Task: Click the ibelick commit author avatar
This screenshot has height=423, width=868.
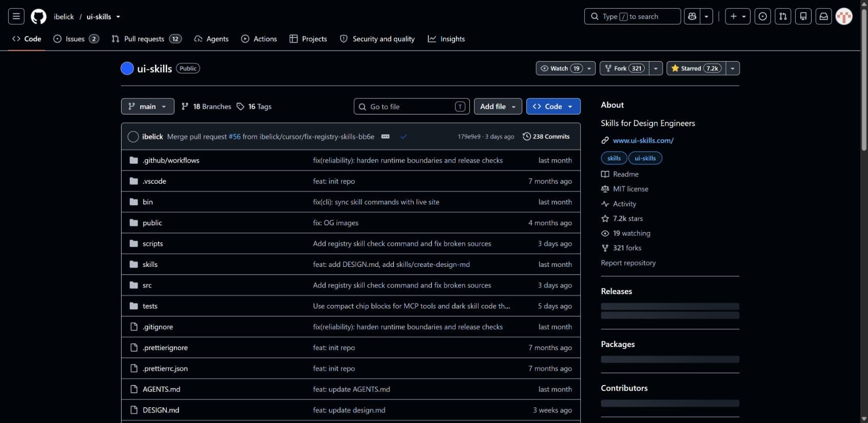Action: point(133,137)
